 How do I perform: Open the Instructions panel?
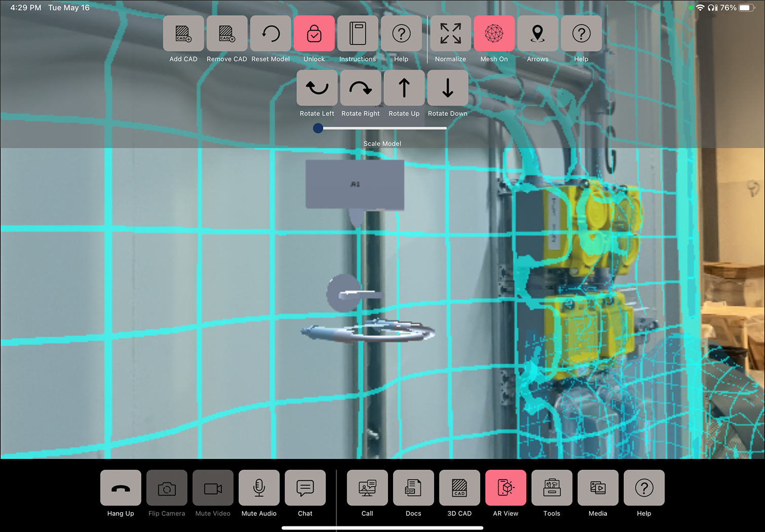357,33
